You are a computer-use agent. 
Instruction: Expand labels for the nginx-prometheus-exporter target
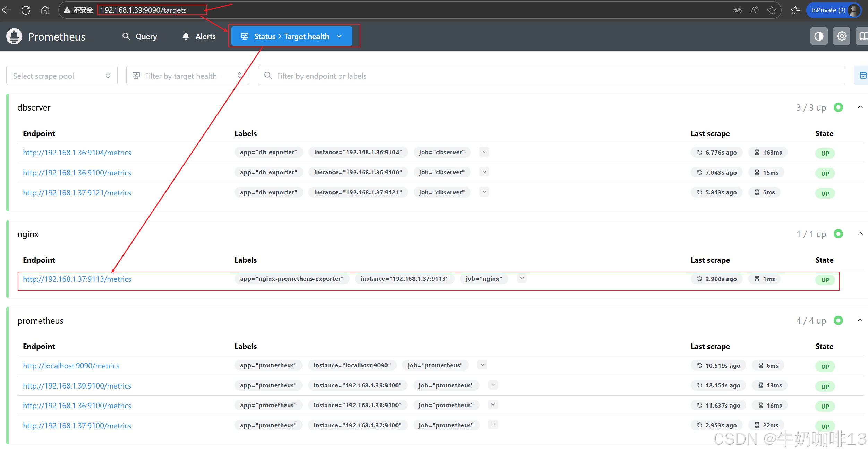(x=521, y=278)
